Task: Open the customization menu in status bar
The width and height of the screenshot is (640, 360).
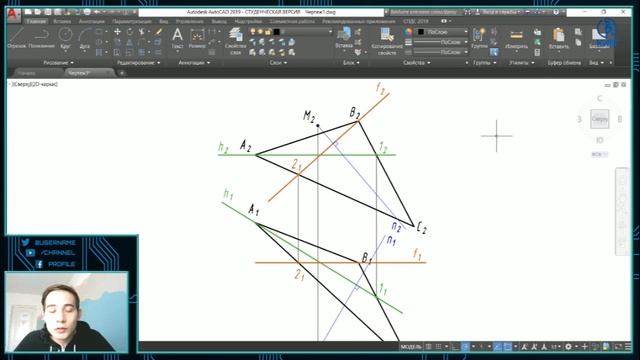Action: coord(628,347)
